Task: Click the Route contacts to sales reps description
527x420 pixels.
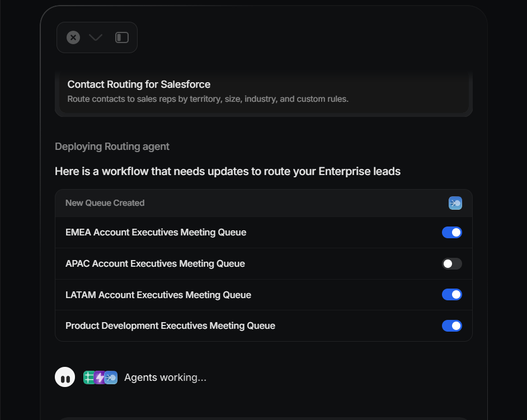Action: 208,99
